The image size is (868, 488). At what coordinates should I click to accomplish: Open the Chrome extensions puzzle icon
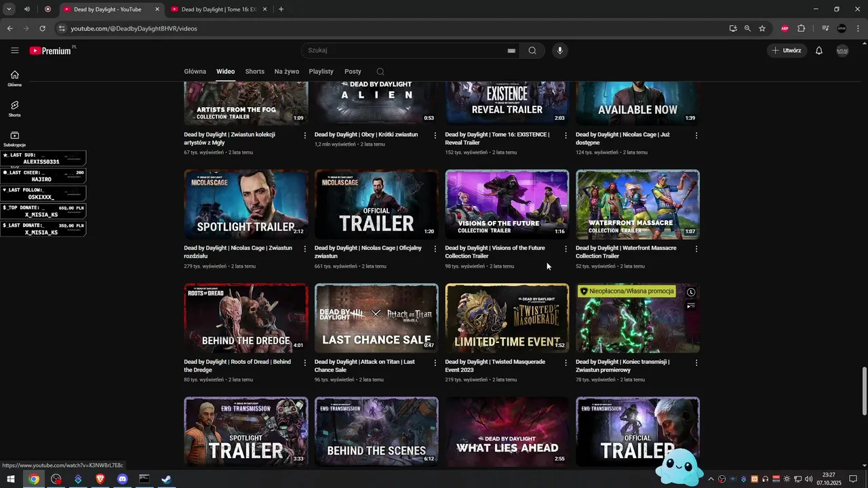[802, 28]
